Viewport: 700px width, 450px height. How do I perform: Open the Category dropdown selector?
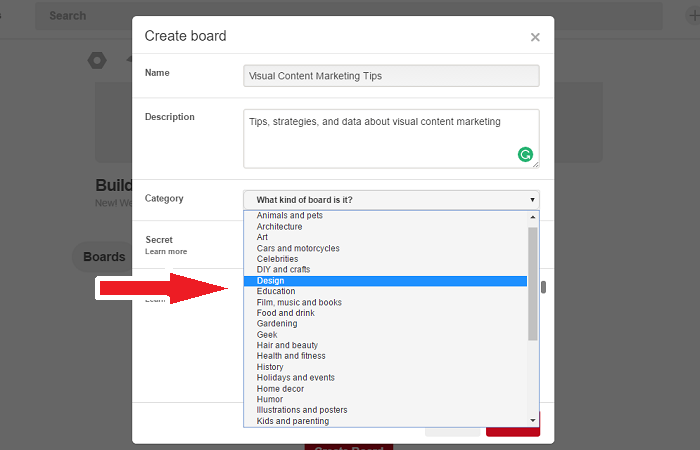(x=391, y=199)
